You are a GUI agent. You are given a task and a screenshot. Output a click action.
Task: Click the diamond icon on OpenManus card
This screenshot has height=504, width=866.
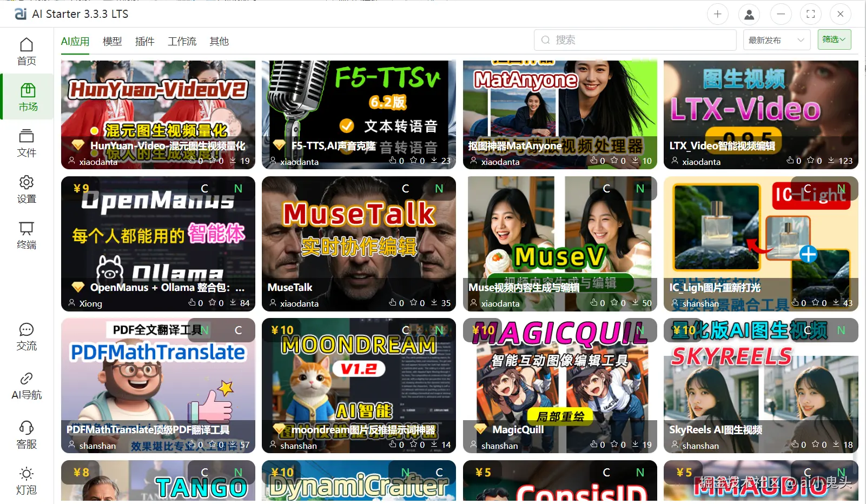pos(78,287)
